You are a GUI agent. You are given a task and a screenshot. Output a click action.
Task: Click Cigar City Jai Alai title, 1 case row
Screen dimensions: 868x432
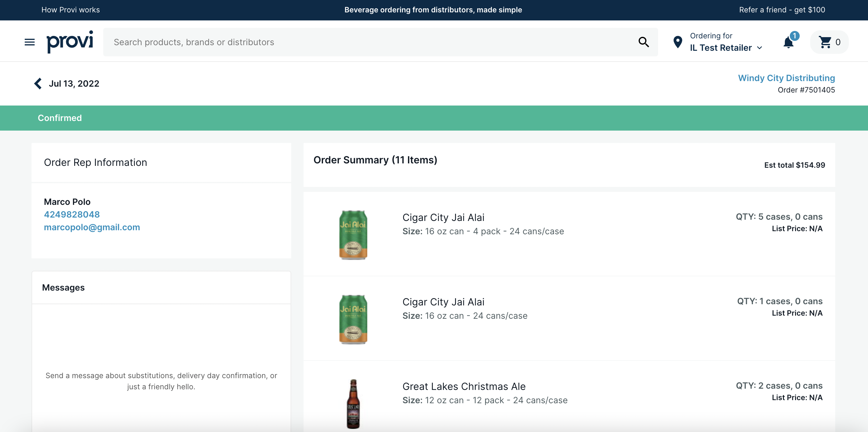(444, 302)
